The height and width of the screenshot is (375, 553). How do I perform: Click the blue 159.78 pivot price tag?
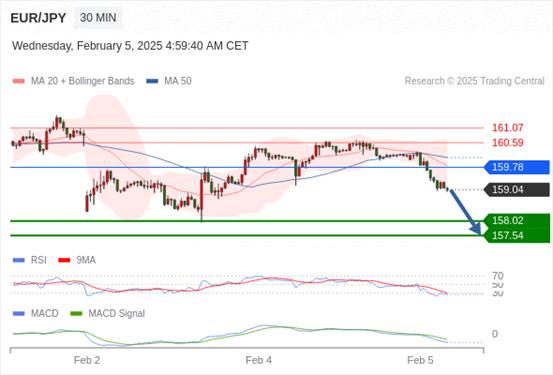coord(517,167)
